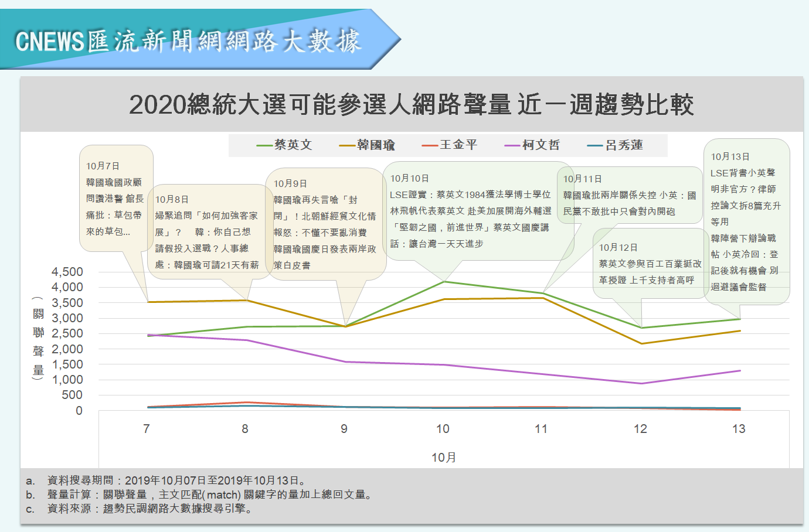This screenshot has width=809, height=532.
Task: Click y-axis value 500
Action: tap(72, 395)
